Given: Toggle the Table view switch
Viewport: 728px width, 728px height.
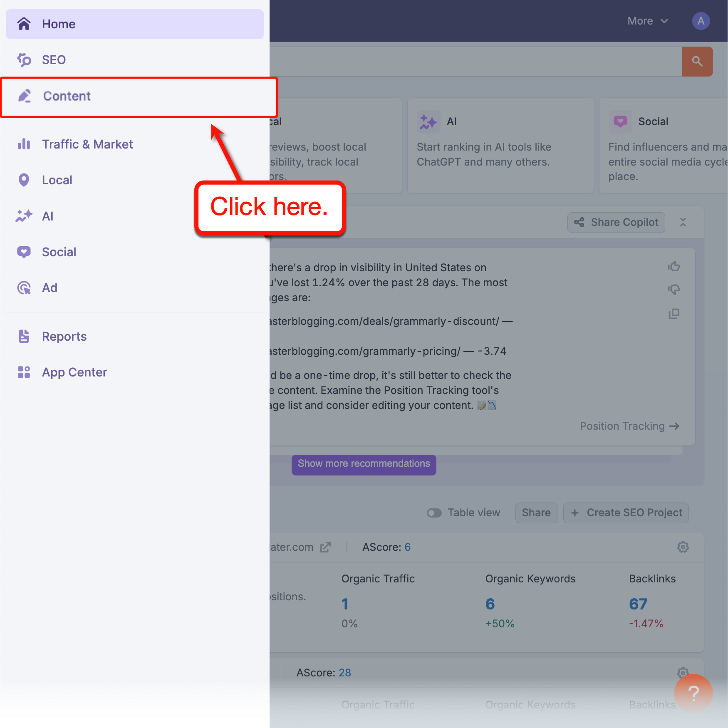Looking at the screenshot, I should click(434, 513).
